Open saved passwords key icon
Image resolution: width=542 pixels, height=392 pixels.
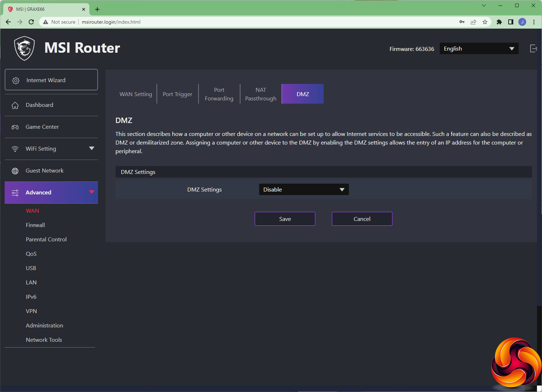point(462,22)
